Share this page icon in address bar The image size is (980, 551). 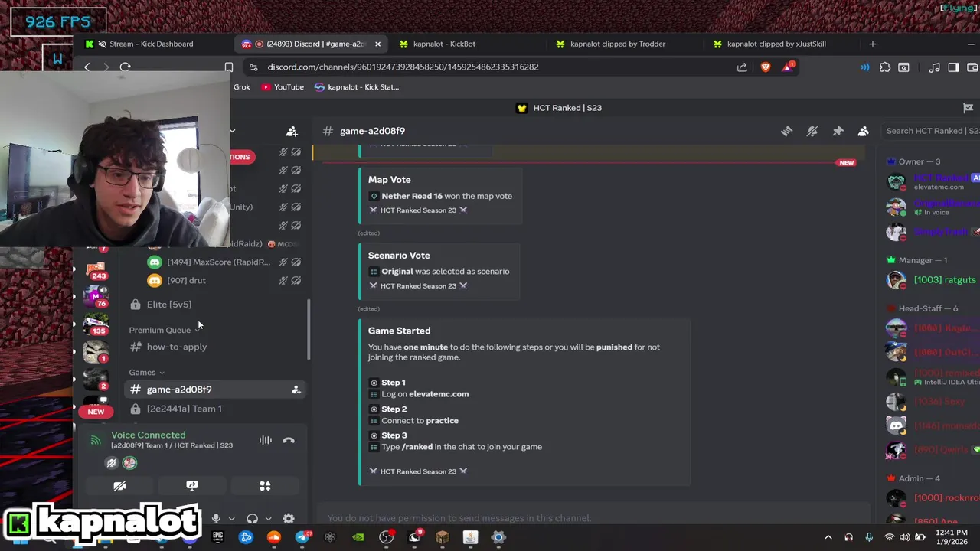[x=742, y=67]
